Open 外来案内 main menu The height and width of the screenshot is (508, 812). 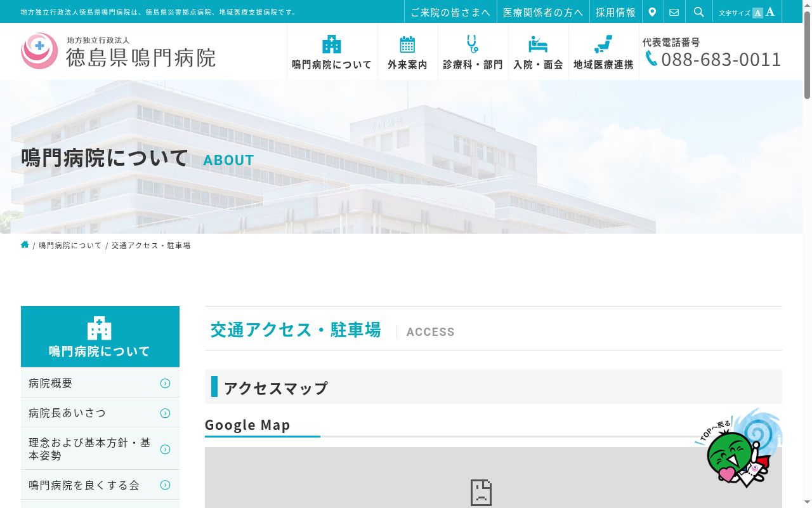coord(407,52)
